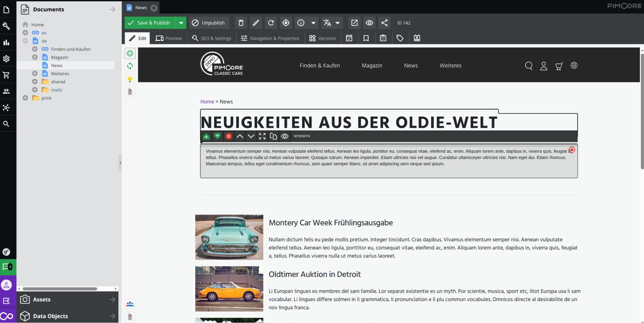Toggle block visibility with the eye icon
The height and width of the screenshot is (323, 644).
point(284,136)
